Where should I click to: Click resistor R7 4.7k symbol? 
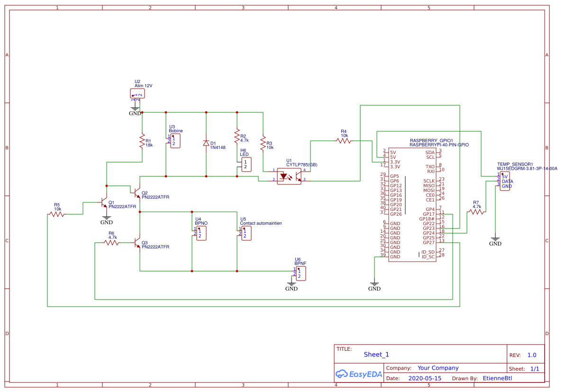tap(476, 212)
